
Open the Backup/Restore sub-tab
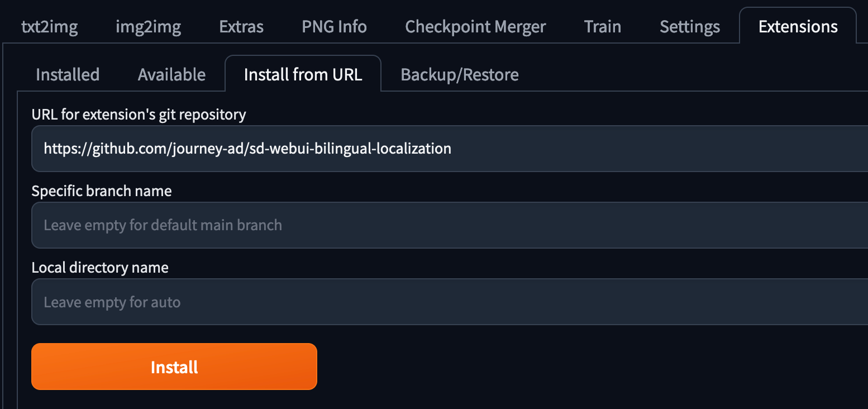pyautogui.click(x=460, y=74)
